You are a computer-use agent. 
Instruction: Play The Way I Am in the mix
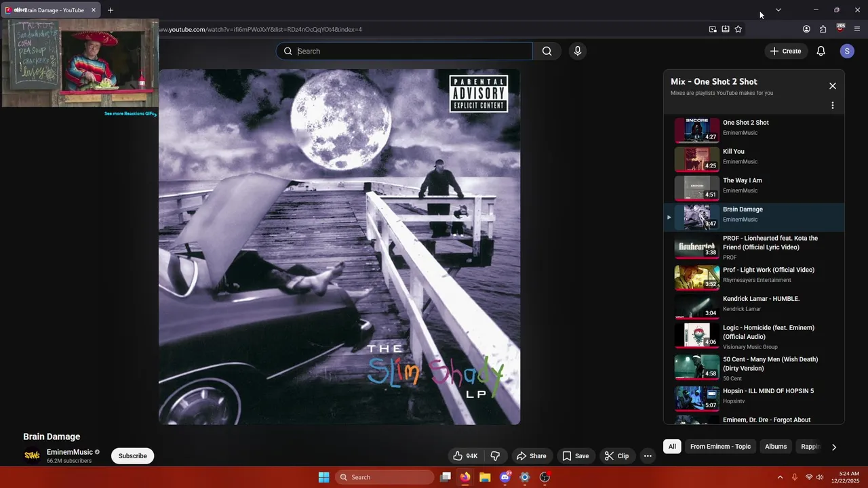tap(754, 188)
